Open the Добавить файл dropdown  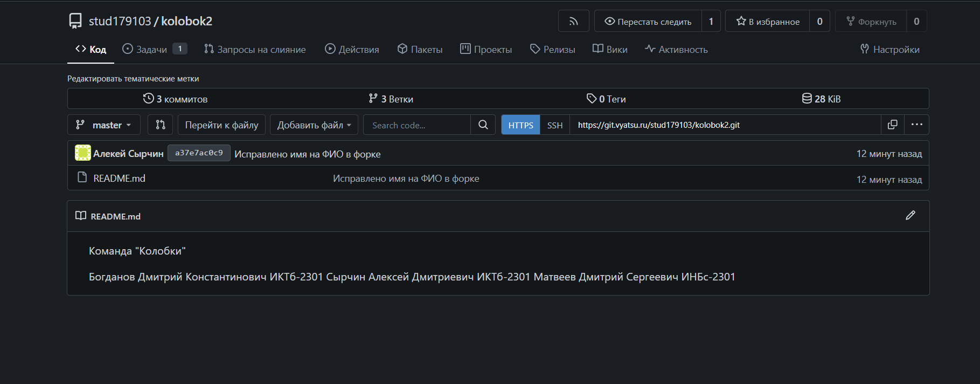coord(314,125)
